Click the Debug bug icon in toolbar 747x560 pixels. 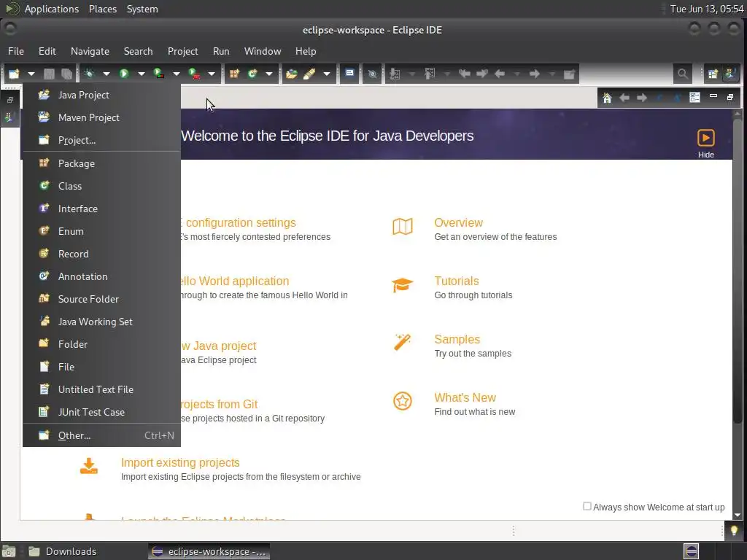(x=89, y=74)
